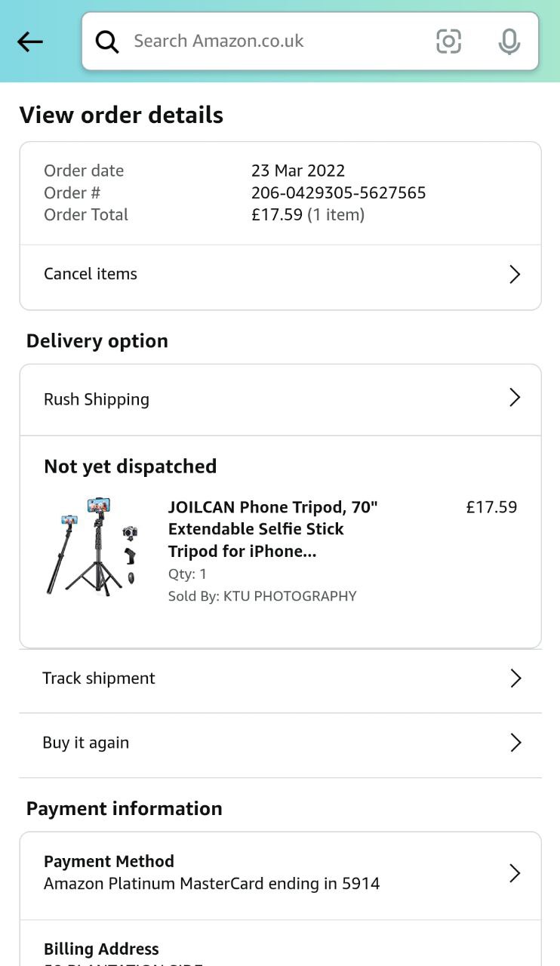Open JOILCAN Phone Tripod product title
Viewport: 560px width, 966px height.
coord(272,529)
